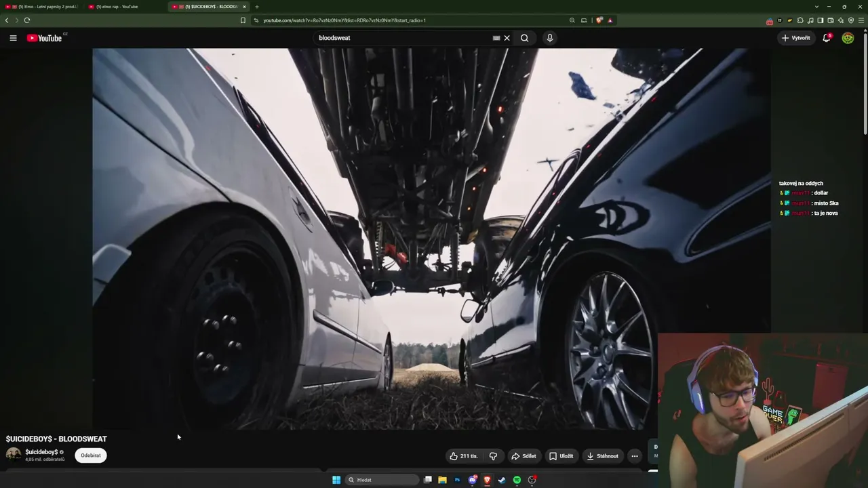
Task: Open Brave Rewards triangle icon
Action: click(x=610, y=20)
